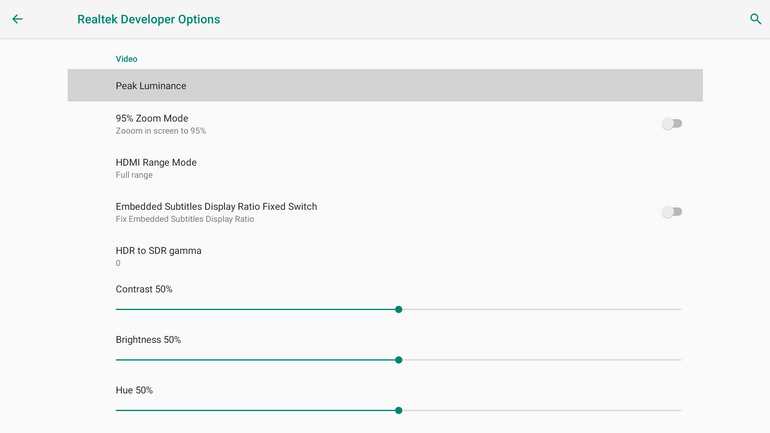Click the Realtek Developer Options title
This screenshot has width=770, height=433.
click(x=149, y=19)
